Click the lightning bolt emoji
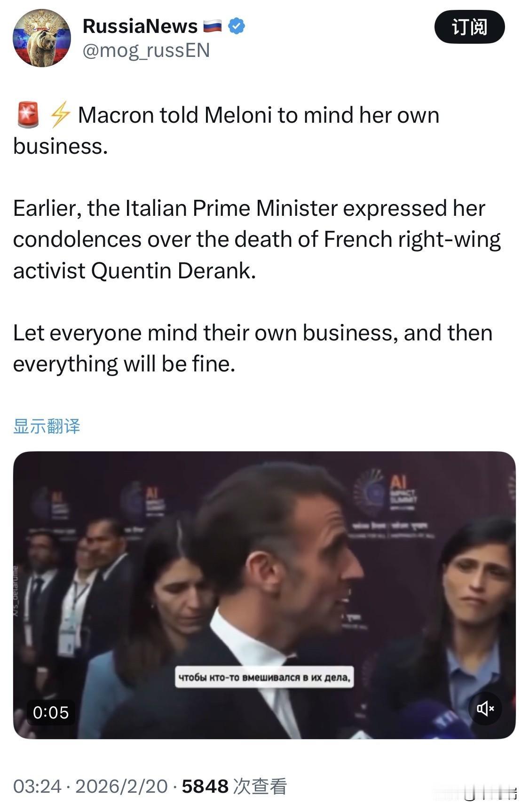This screenshot has height=812, width=529. click(60, 115)
